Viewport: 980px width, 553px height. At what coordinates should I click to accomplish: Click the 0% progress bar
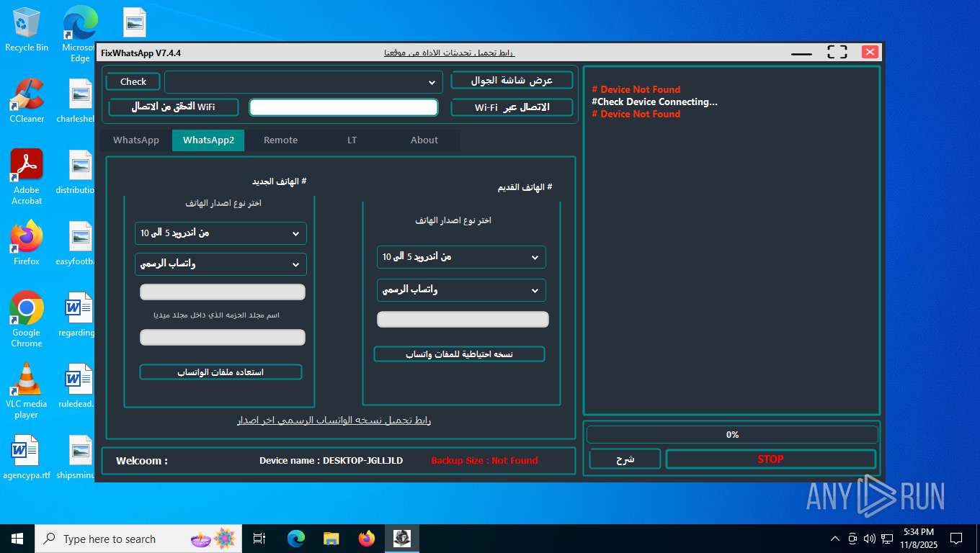point(732,435)
